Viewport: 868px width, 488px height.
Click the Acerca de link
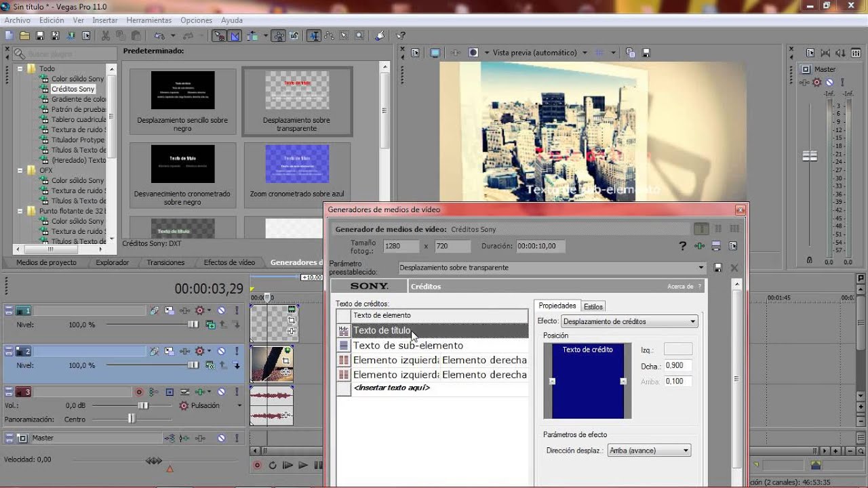click(680, 287)
